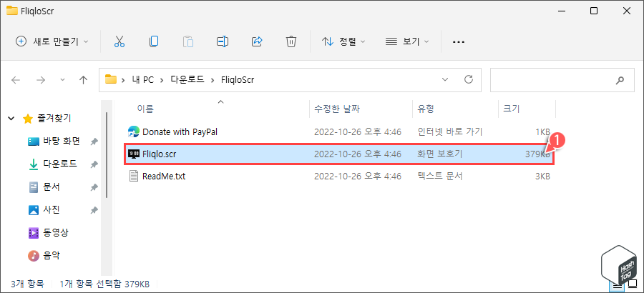The width and height of the screenshot is (644, 293).
Task: Expand the address bar history dropdown
Action: [445, 79]
